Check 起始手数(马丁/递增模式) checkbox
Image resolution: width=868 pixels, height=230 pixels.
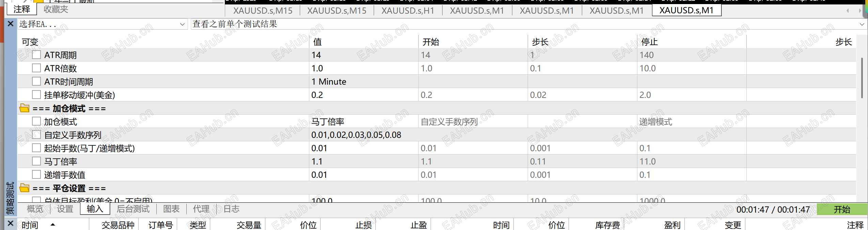click(36, 148)
